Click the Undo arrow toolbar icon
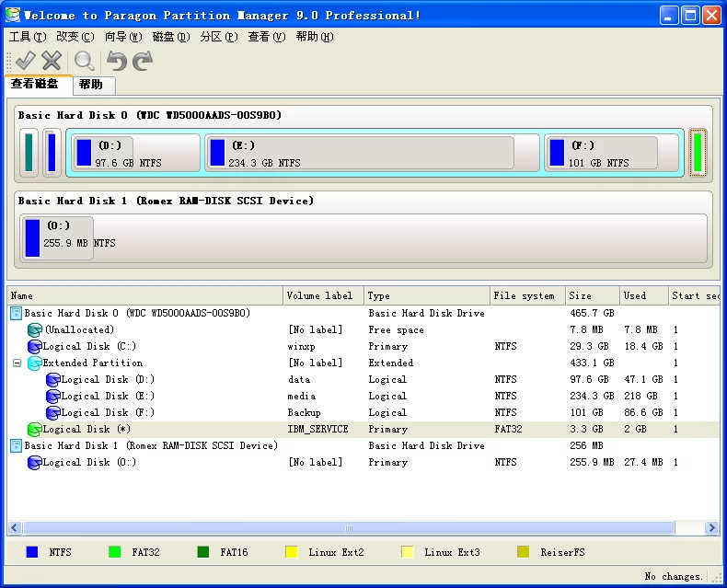727x588 pixels. click(117, 61)
